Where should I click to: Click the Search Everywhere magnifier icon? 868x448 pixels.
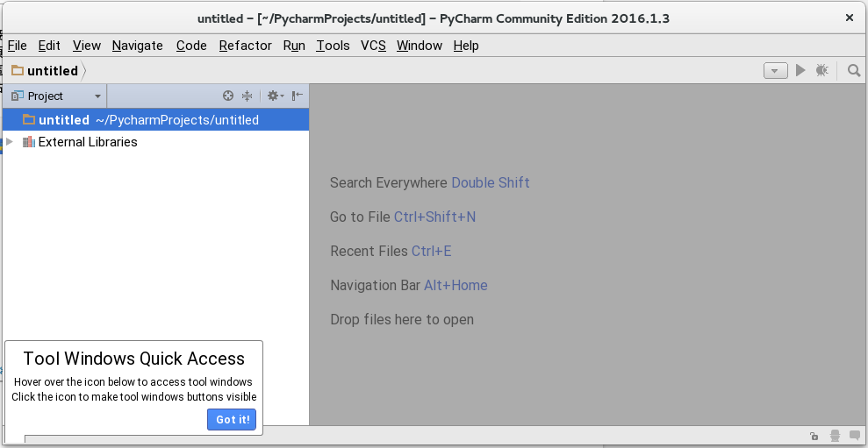854,70
